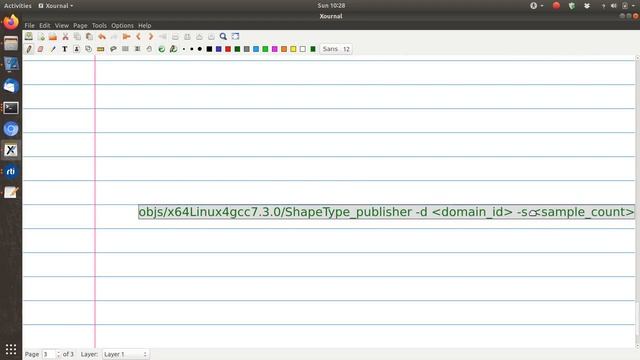Open the View menu

[x=62, y=25]
